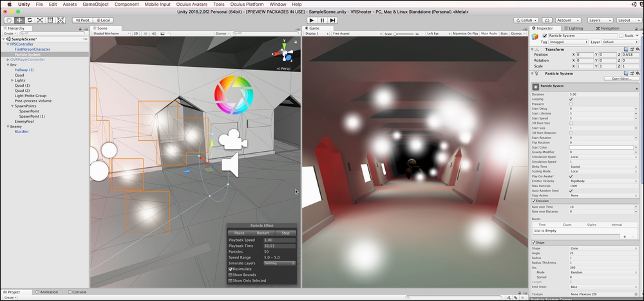
Task: Open Transform component gear settings
Action: tap(636, 50)
